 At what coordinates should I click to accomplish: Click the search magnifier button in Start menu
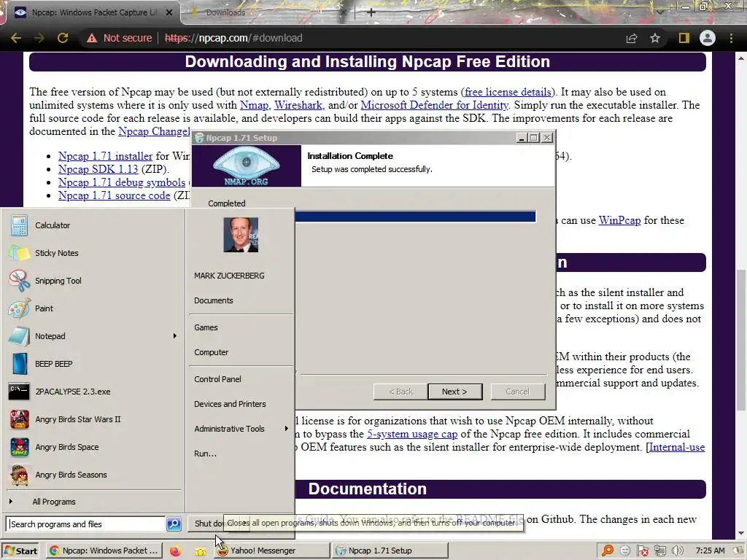[174, 524]
